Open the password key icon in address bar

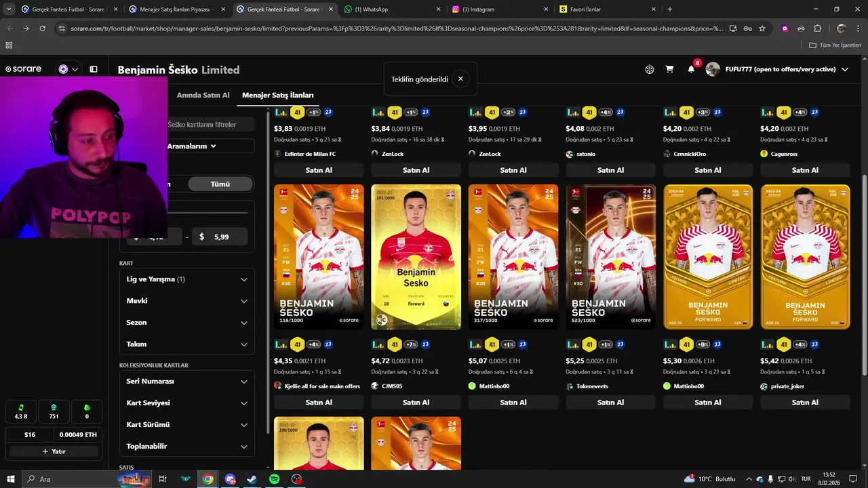pyautogui.click(x=747, y=28)
